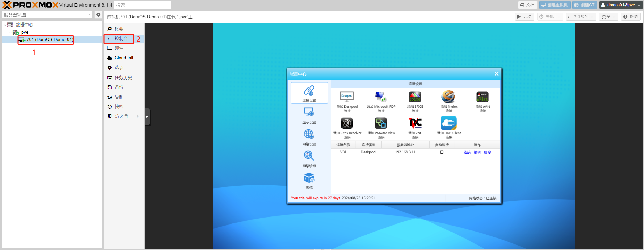Open the Cloud-Init menu item
The height and width of the screenshot is (250, 644).
(124, 58)
